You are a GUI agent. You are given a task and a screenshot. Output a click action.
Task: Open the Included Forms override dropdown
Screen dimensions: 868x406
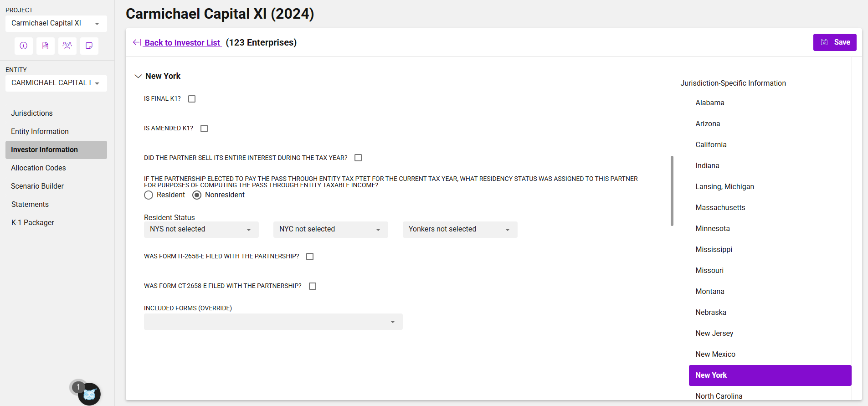[273, 322]
